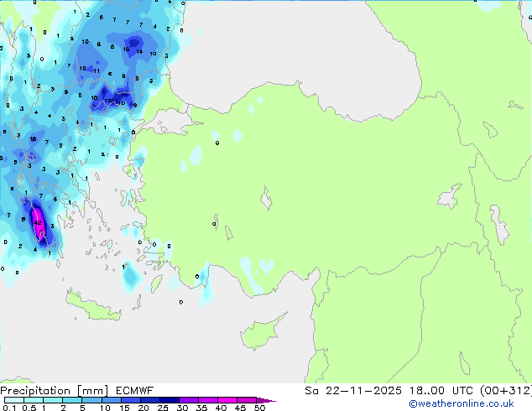
Task: Click the over-50 arrow at legend end
Action: (266, 400)
